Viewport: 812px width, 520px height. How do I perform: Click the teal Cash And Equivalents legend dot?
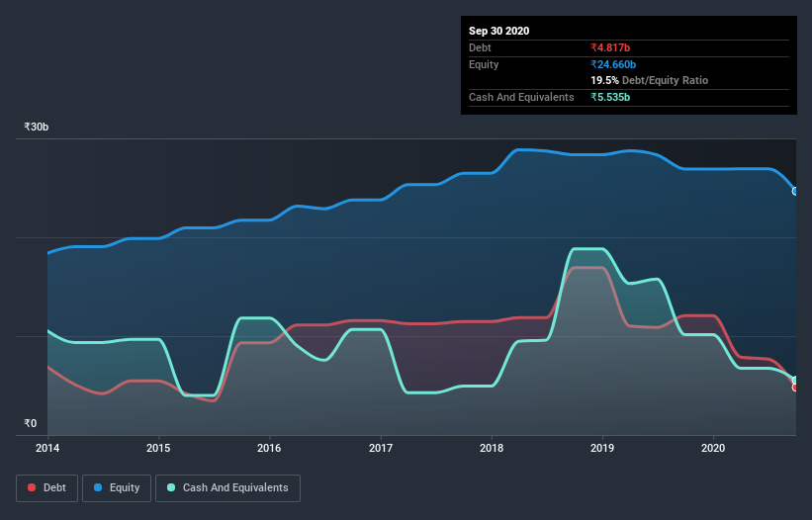[x=171, y=487]
